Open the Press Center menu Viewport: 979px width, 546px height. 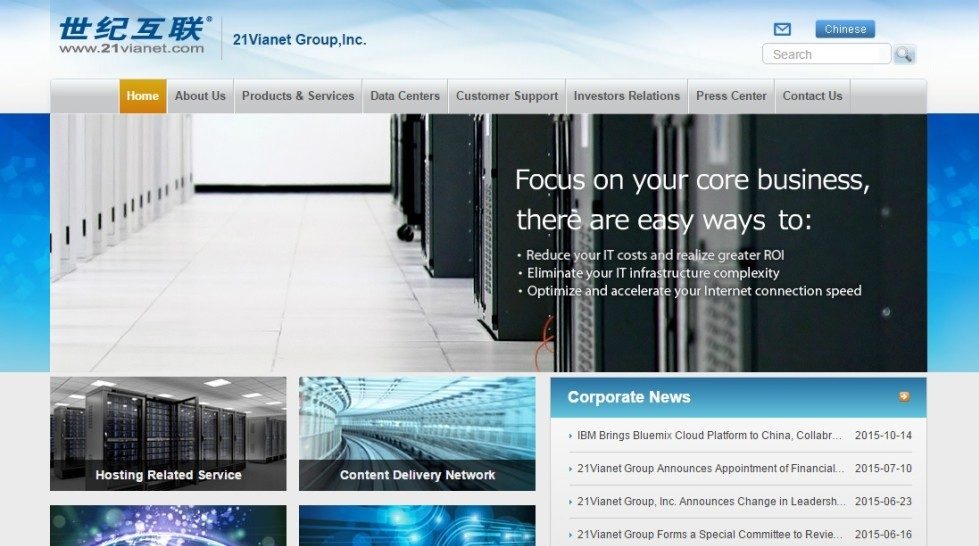pos(731,96)
